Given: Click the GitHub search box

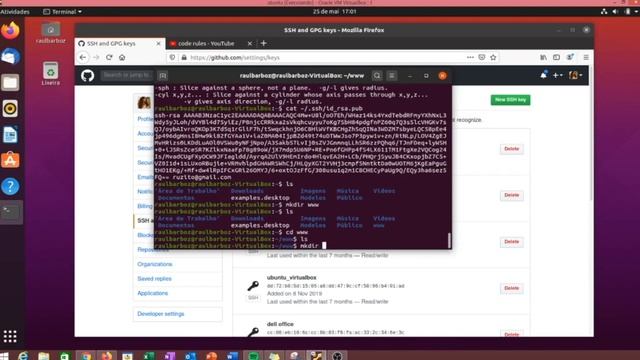Looking at the screenshot, I should click(127, 75).
